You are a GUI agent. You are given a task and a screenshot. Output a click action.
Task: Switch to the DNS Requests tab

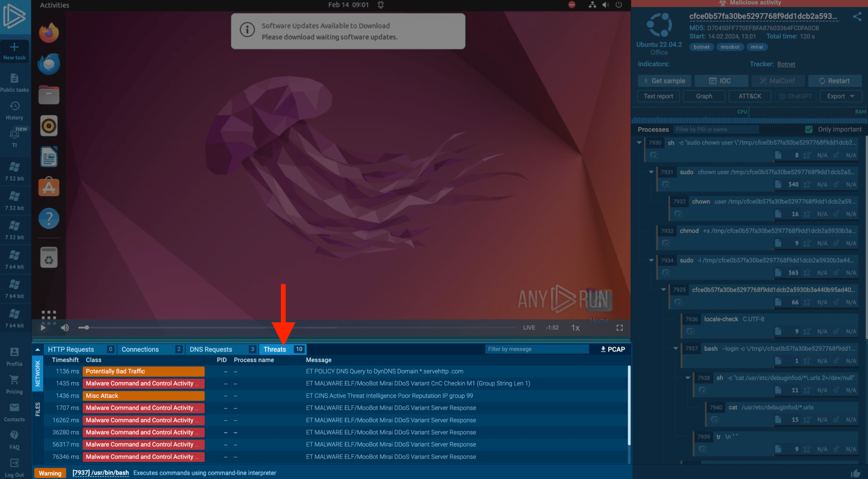coord(211,349)
